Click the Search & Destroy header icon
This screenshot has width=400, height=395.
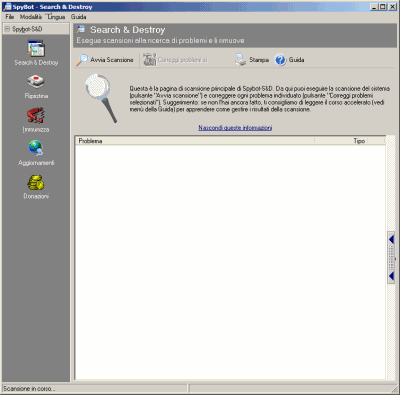point(81,30)
